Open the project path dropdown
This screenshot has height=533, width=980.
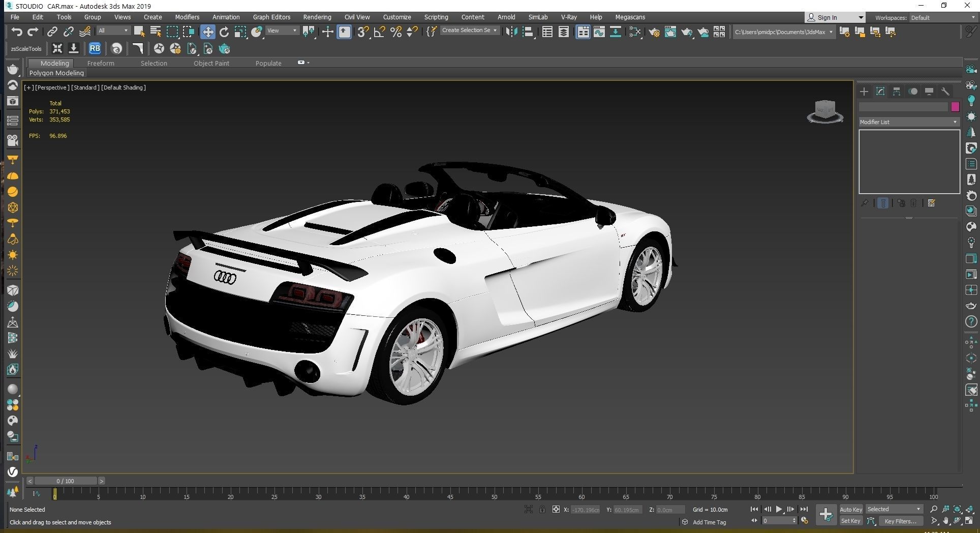point(784,32)
